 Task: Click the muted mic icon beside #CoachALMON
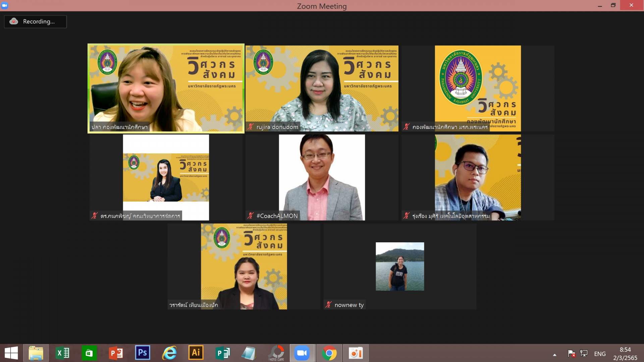[x=251, y=216]
